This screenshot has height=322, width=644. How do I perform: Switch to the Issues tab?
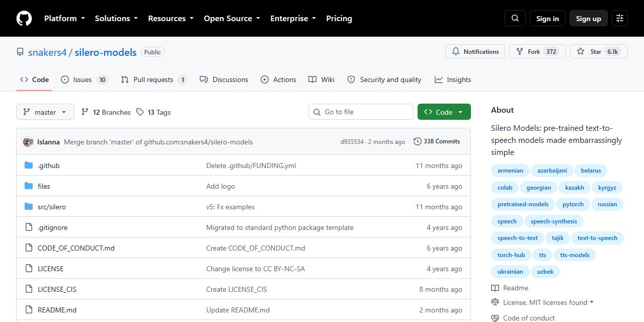point(84,79)
